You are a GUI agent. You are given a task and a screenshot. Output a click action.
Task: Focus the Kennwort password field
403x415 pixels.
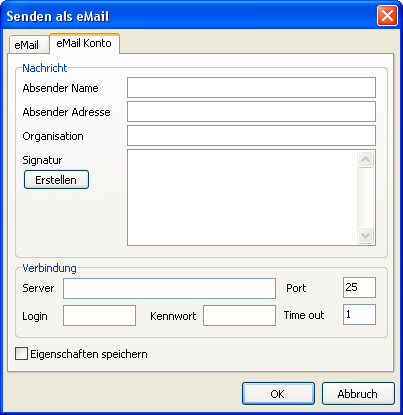239,315
